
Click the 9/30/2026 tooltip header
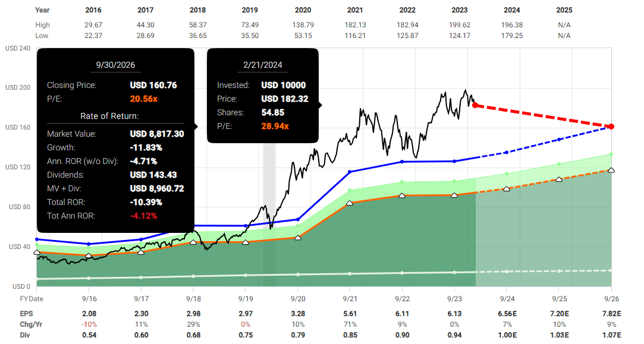pyautogui.click(x=116, y=65)
